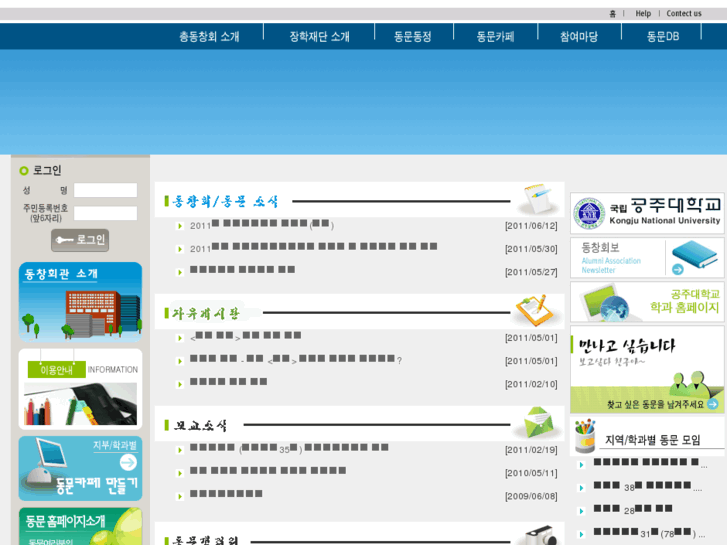Go to the 동문카페 menu
The height and width of the screenshot is (545, 727).
tap(496, 37)
